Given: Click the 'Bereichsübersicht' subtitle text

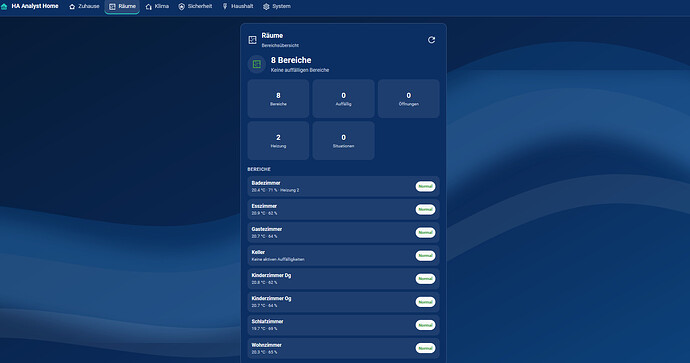Looking at the screenshot, I should [280, 45].
